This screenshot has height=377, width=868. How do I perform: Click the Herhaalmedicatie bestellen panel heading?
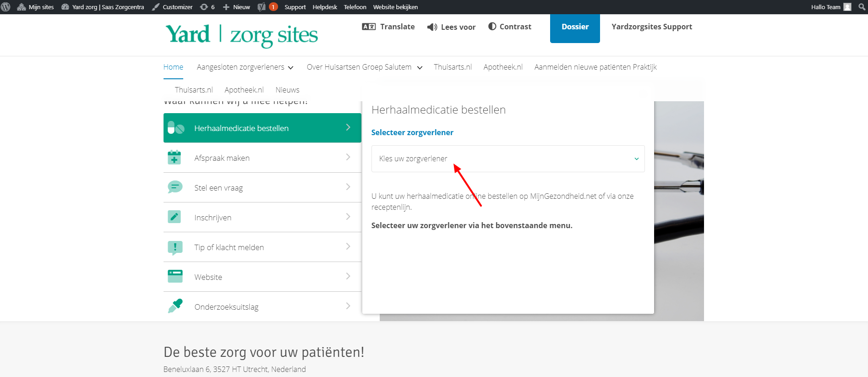[438, 110]
